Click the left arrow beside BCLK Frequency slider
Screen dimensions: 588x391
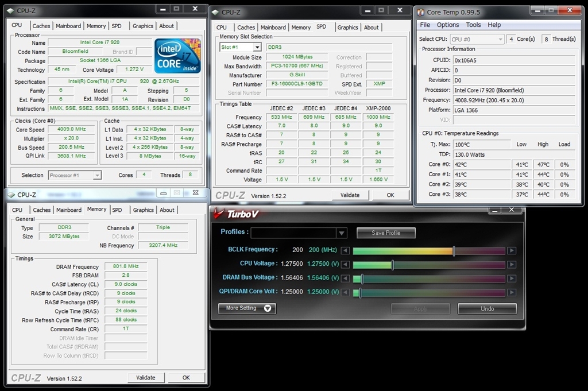(x=345, y=250)
